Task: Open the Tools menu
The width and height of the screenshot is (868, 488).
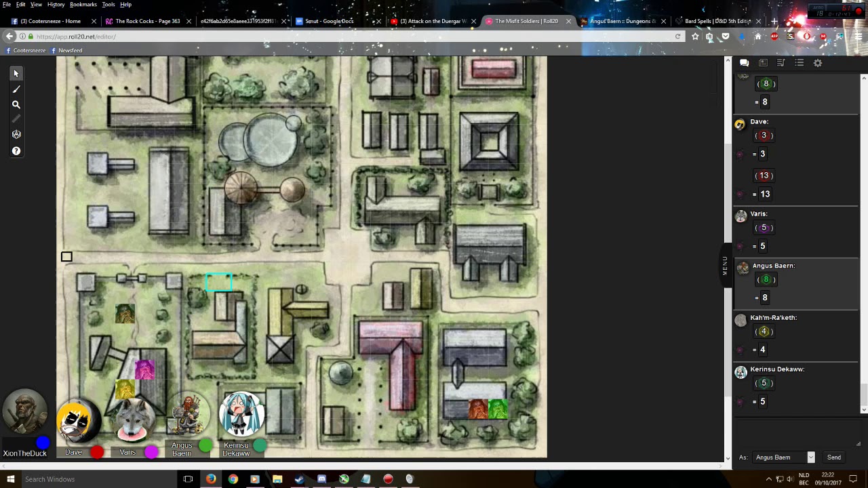Action: pos(108,5)
